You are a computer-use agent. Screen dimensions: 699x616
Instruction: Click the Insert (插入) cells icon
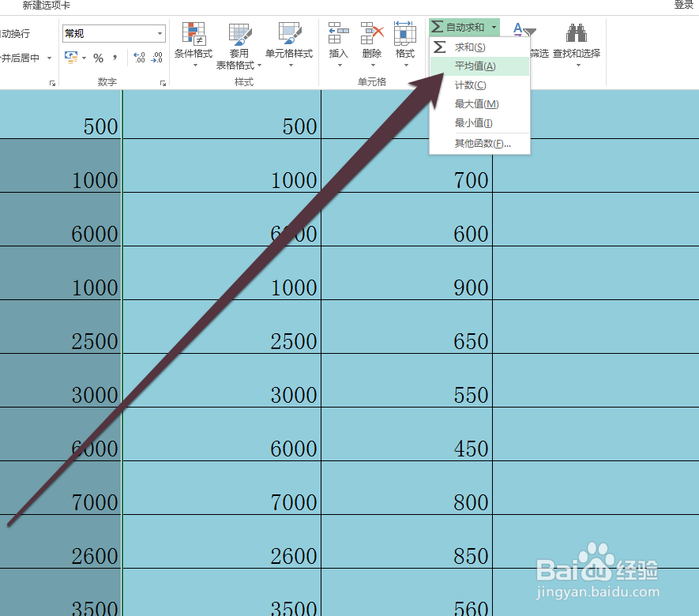[338, 33]
